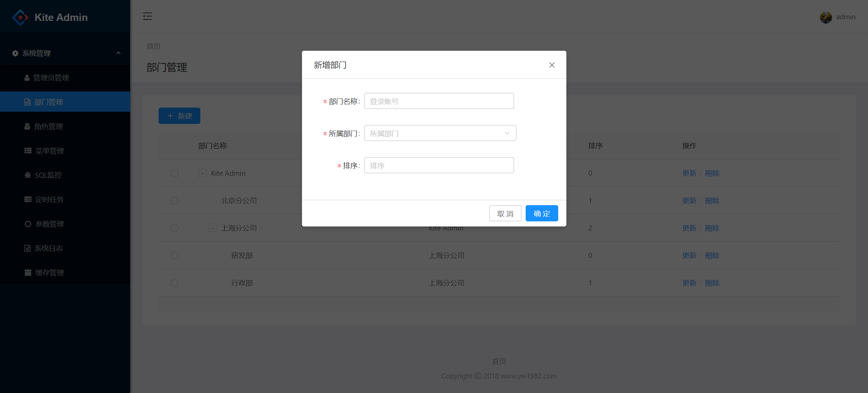The height and width of the screenshot is (393, 868).
Task: Collapse the 上海分公司 tree row
Action: tap(213, 228)
